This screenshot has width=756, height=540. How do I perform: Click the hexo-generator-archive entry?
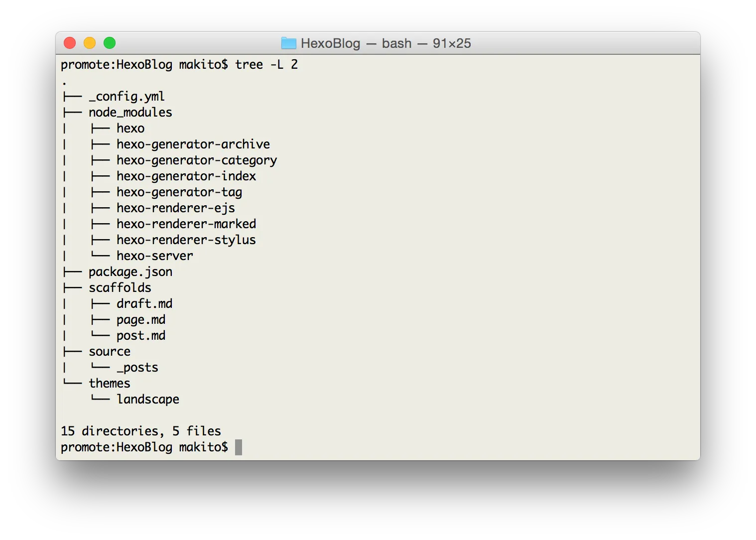click(193, 144)
